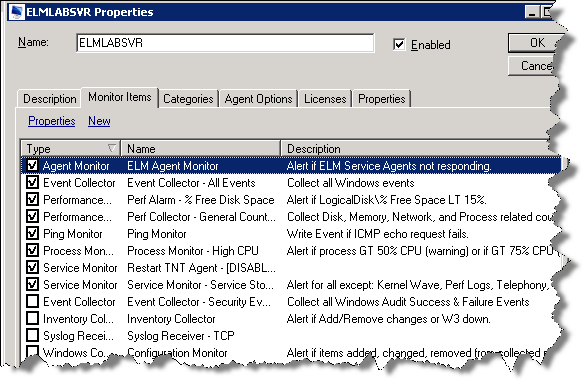Select the 'Ping Monitor' name cell

tap(157, 234)
